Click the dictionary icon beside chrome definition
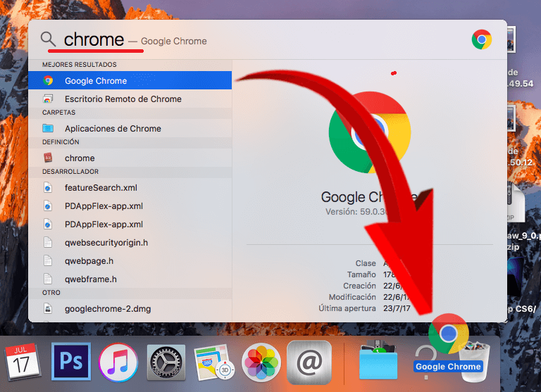The image size is (541, 392). coord(48,158)
